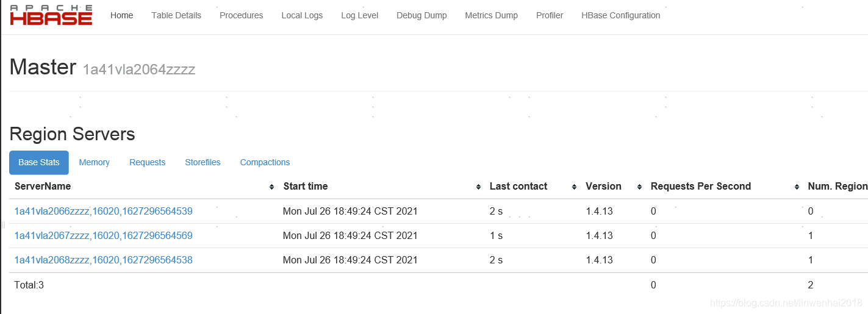Switch to the Compactions tab
868x314 pixels.
coord(265,162)
